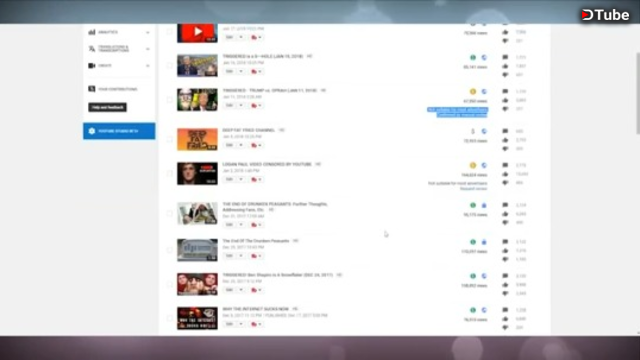Click monetization icon for The End Of The Drunken Peasants

pyautogui.click(x=473, y=242)
